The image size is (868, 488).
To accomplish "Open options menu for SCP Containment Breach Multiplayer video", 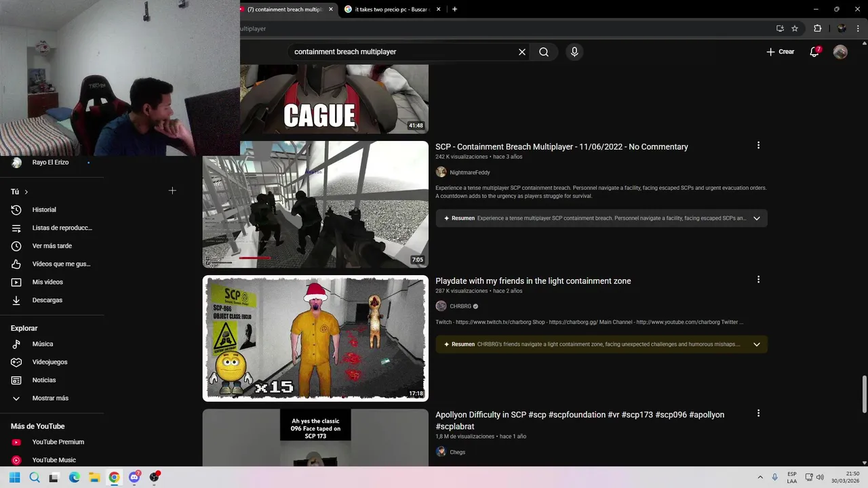I will pos(758,145).
